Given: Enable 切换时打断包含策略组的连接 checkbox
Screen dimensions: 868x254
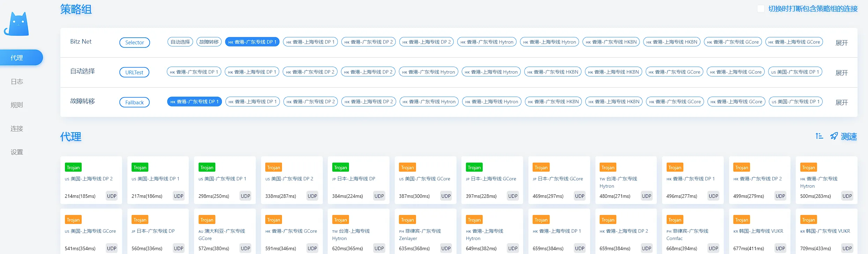Looking at the screenshot, I should (x=761, y=9).
